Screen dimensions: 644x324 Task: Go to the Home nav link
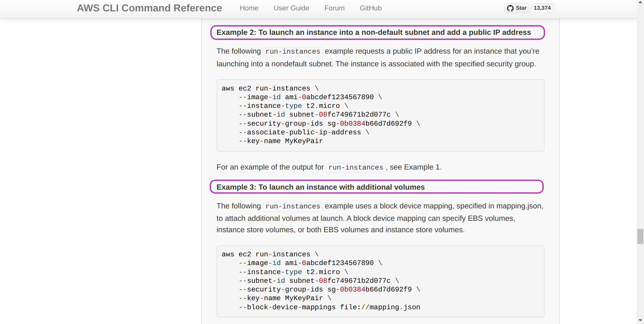tap(249, 8)
